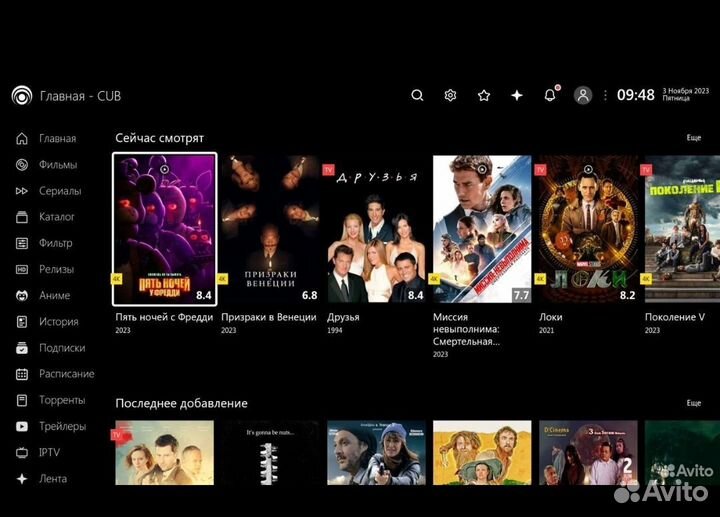
Task: Click Еще next to Сейчас смотрят
Action: pyautogui.click(x=693, y=138)
